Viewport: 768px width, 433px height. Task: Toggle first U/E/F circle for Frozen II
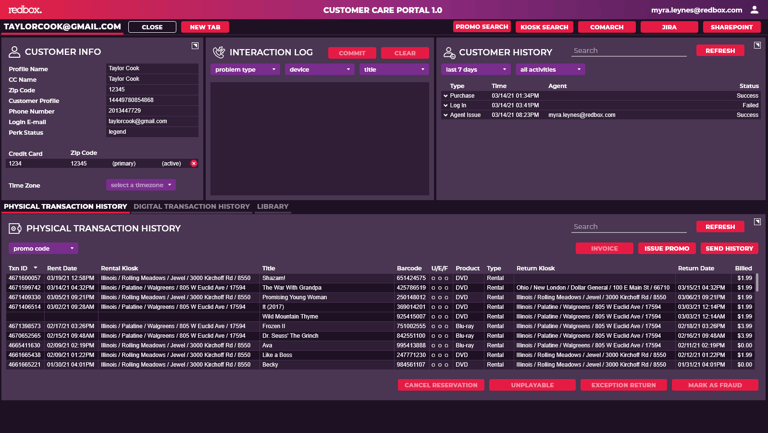[x=433, y=326]
